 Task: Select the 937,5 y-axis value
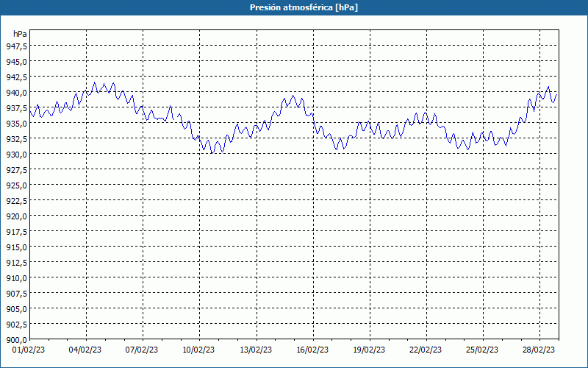pos(16,107)
